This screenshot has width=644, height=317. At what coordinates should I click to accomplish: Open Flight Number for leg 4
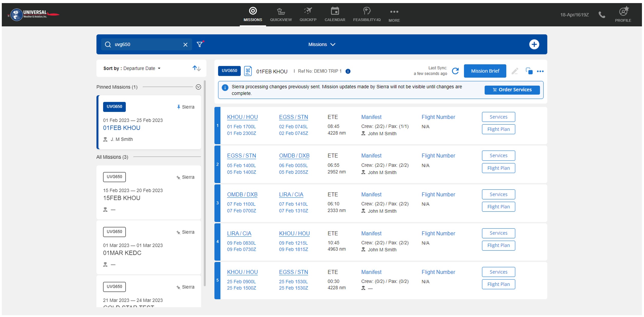point(438,234)
